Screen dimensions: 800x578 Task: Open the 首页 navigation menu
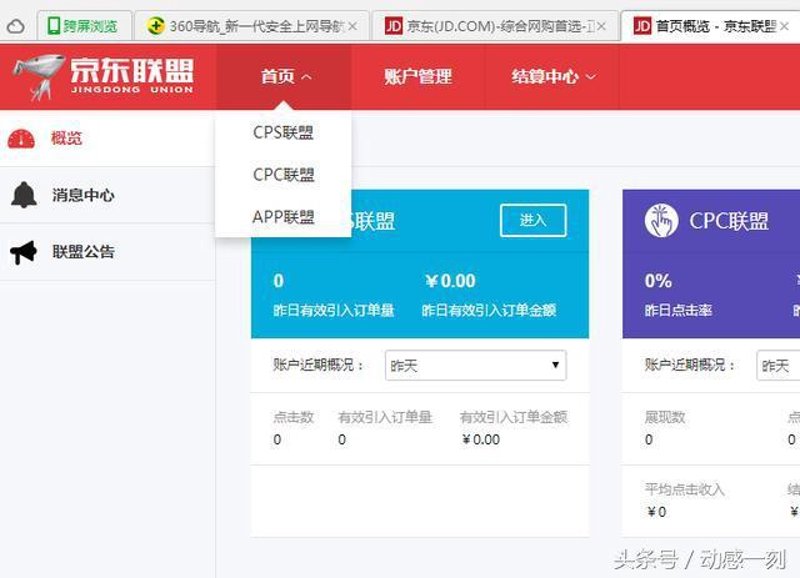click(285, 77)
